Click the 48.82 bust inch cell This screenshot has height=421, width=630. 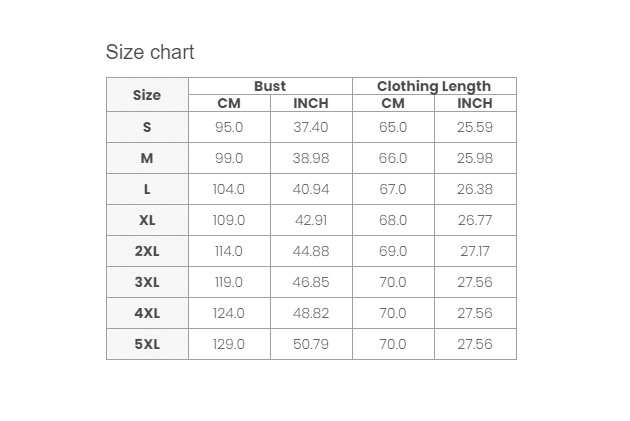(311, 313)
